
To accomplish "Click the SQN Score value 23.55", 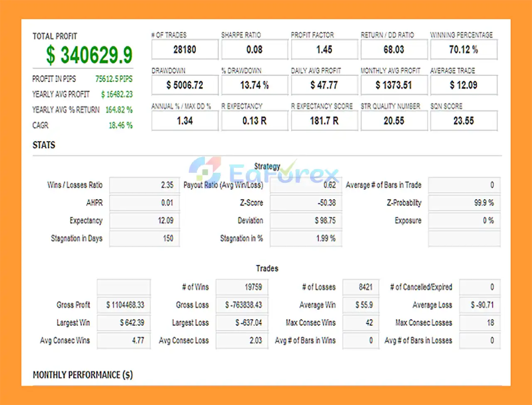I will [463, 121].
